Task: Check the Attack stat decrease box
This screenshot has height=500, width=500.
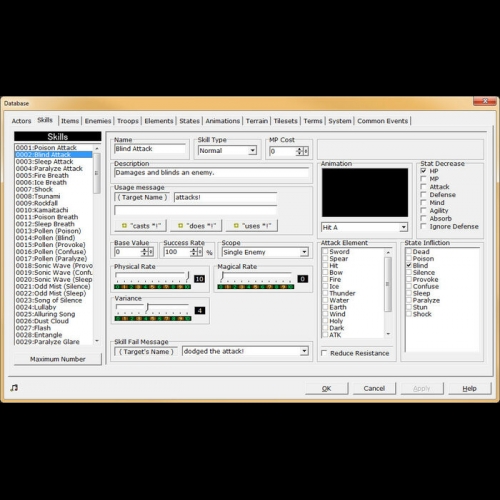Action: point(423,187)
